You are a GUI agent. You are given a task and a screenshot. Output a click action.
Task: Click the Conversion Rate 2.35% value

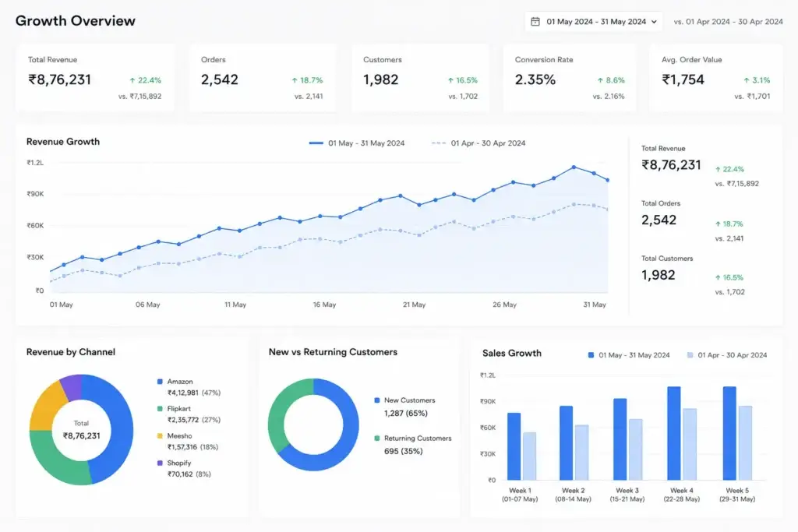pos(535,80)
